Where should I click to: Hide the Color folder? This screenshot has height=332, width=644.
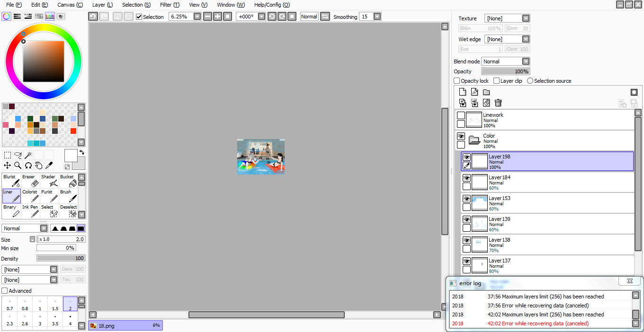click(x=461, y=136)
